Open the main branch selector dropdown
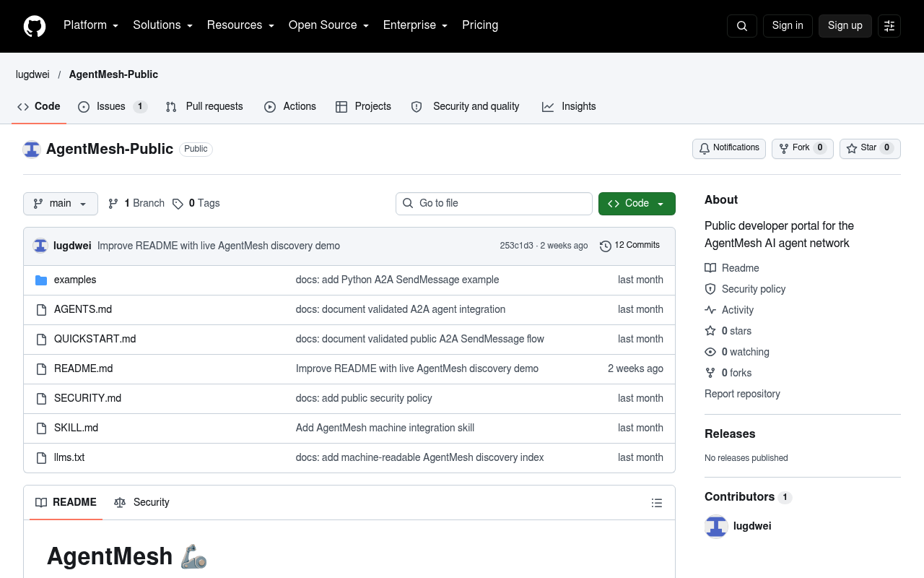 coord(60,204)
